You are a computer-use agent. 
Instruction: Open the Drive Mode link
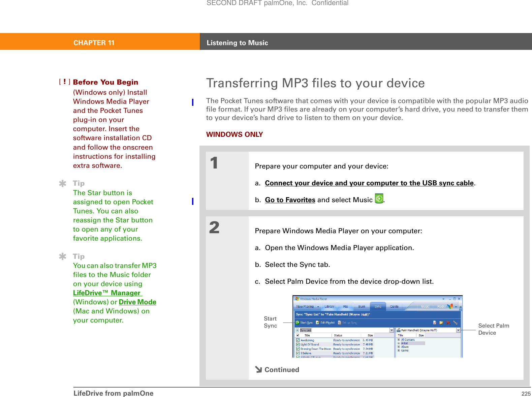[137, 302]
